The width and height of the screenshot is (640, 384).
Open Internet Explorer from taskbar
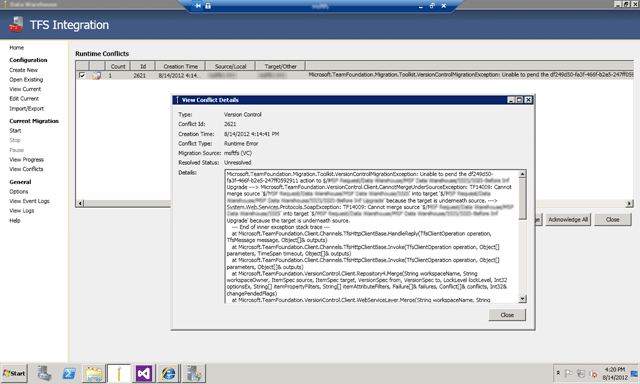(x=168, y=373)
